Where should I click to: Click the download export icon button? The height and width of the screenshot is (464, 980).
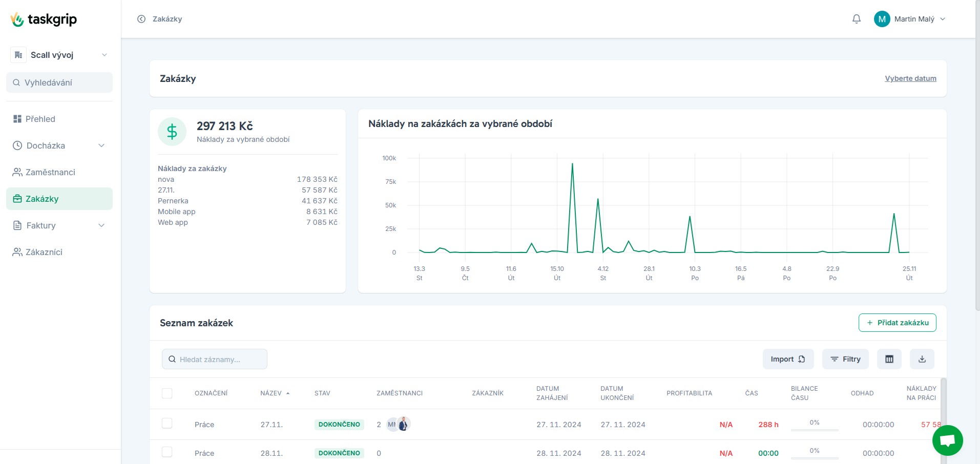point(922,359)
